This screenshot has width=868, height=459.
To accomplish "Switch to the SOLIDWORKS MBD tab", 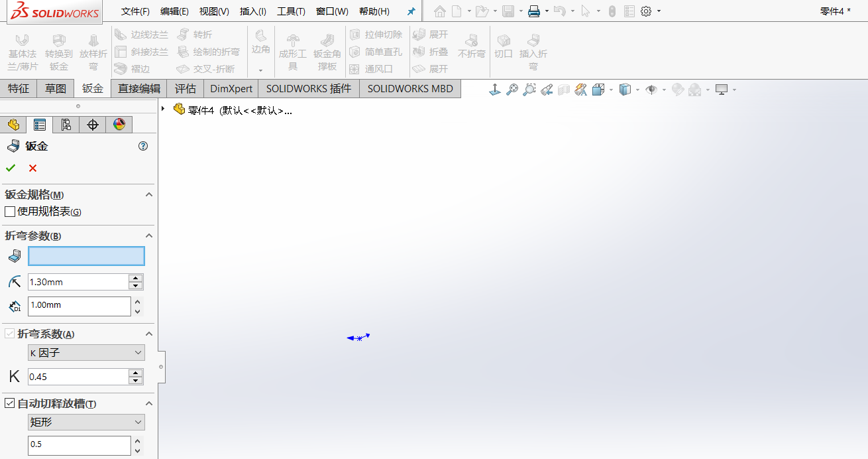I will 410,89.
